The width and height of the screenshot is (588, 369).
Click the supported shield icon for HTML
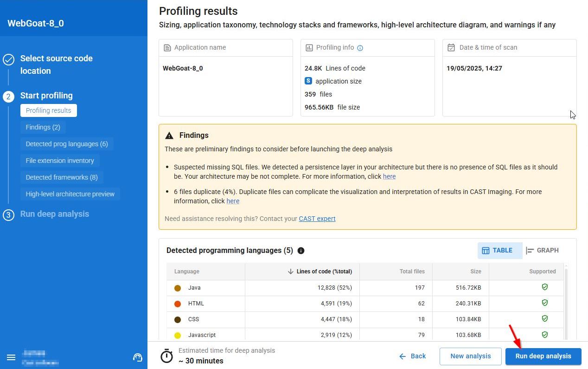click(545, 303)
